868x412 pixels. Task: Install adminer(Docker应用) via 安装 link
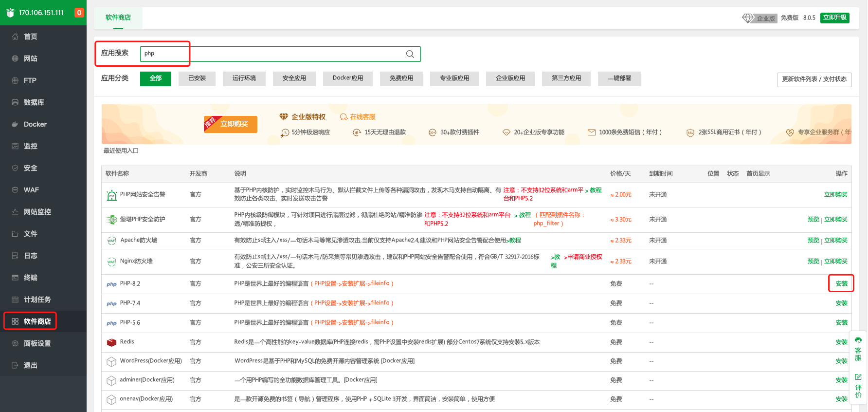point(842,380)
